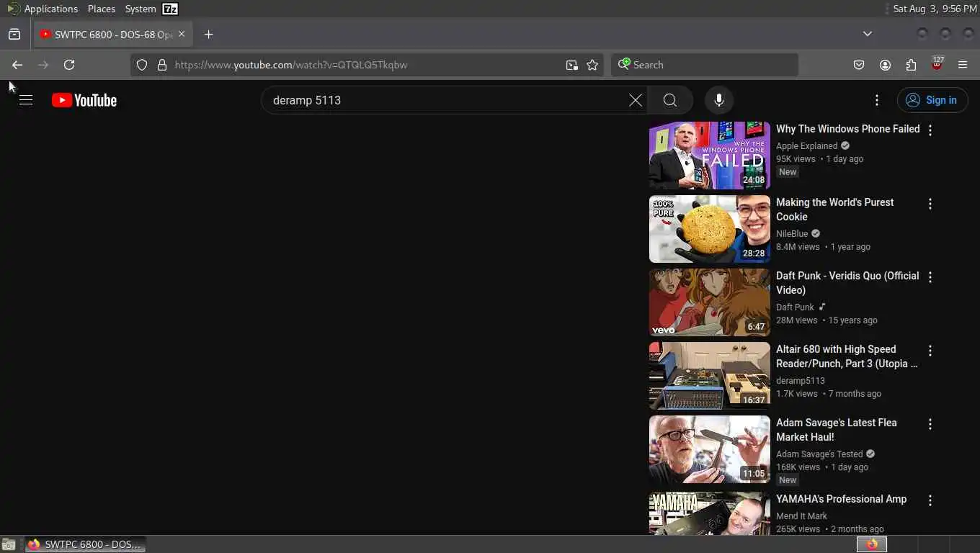Click channel name Mend It Mark
Viewport: 980px width, 553px height.
(801, 516)
